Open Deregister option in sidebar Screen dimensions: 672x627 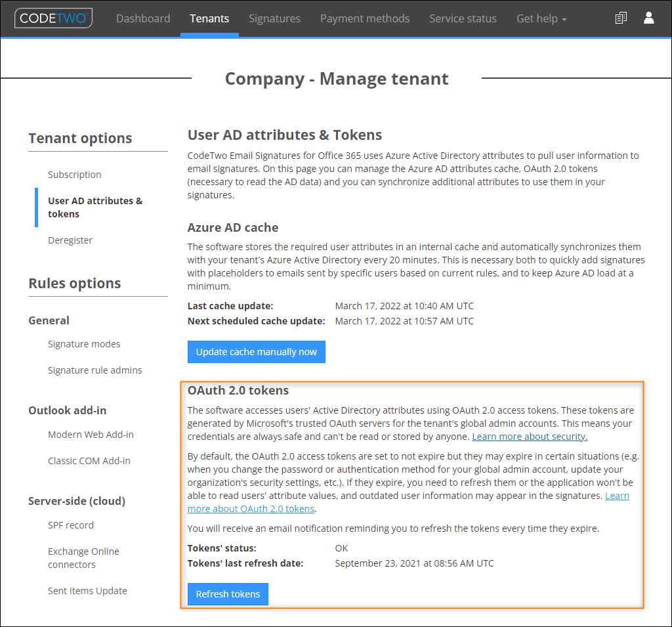click(70, 240)
